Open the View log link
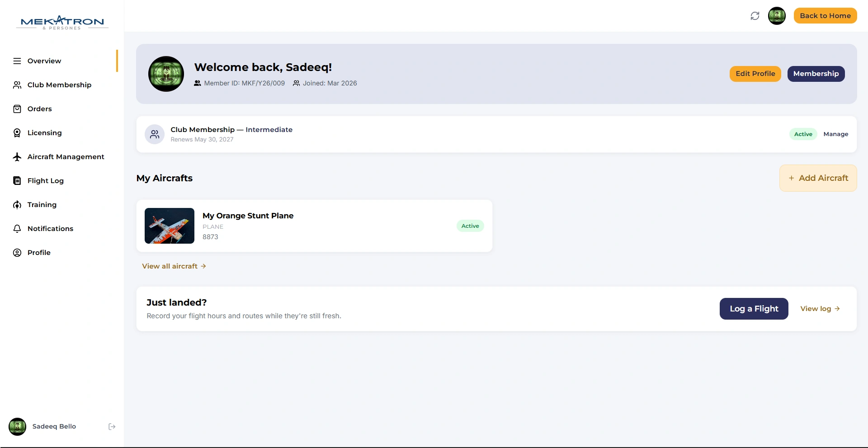The width and height of the screenshot is (868, 448). (x=820, y=309)
